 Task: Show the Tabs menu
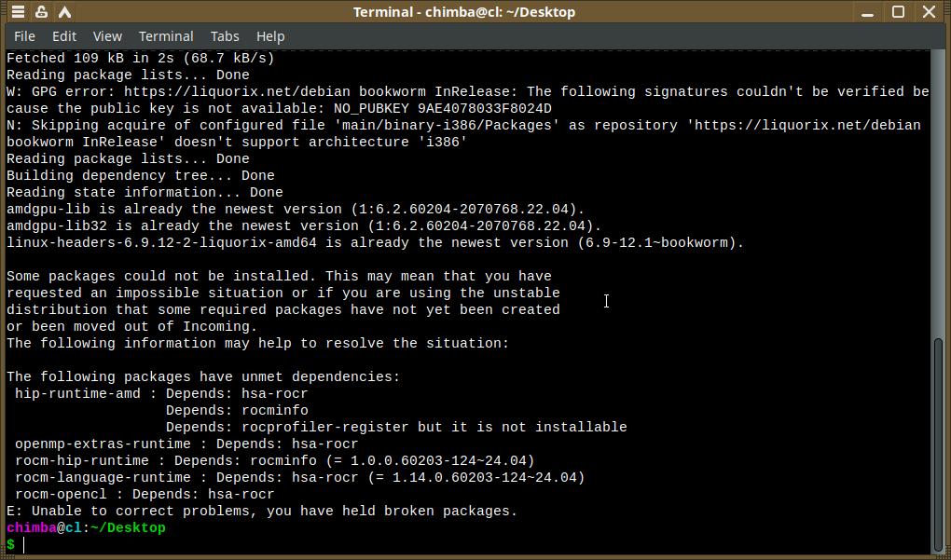click(225, 36)
